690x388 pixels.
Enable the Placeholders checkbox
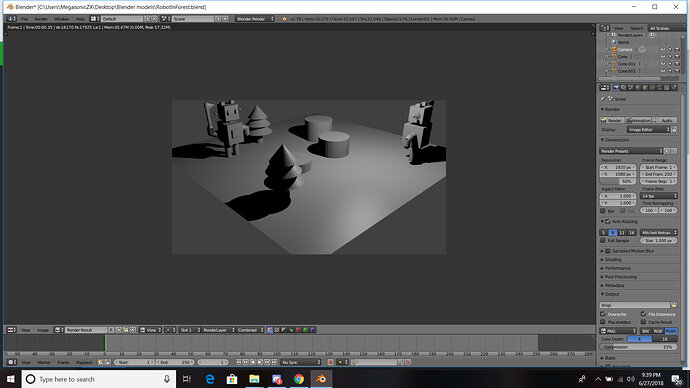pos(603,322)
